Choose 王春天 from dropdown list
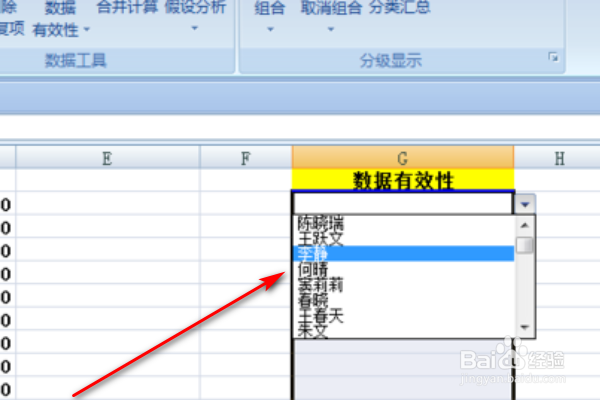This screenshot has width=600, height=400. point(403,316)
